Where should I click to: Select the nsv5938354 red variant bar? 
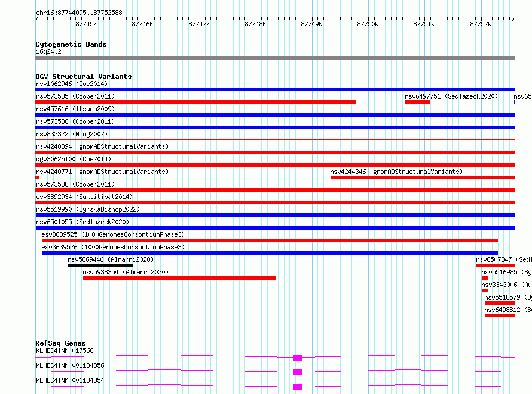click(x=179, y=278)
